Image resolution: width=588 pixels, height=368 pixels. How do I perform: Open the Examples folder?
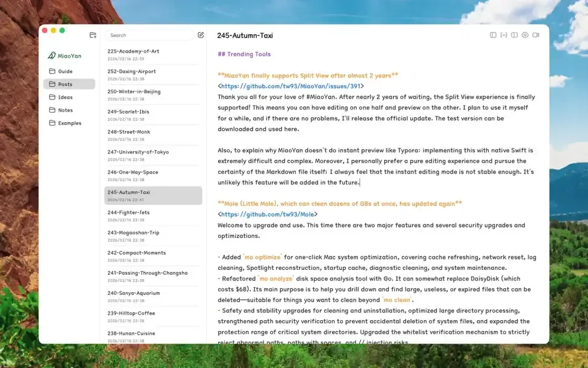[x=69, y=123]
